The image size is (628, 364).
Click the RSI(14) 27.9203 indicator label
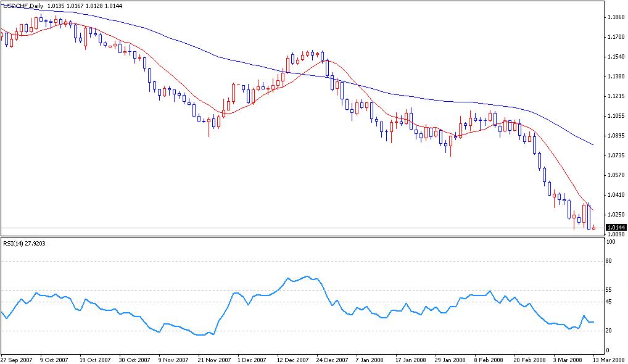24,243
